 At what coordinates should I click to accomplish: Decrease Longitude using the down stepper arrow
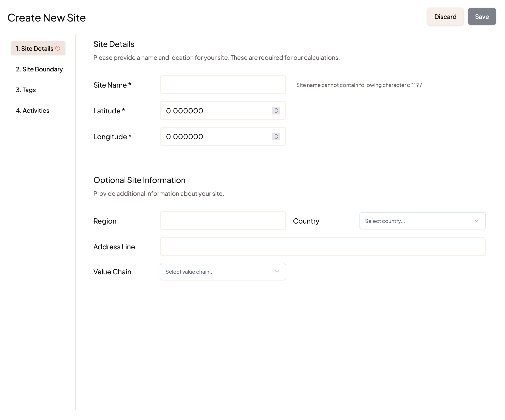point(276,138)
